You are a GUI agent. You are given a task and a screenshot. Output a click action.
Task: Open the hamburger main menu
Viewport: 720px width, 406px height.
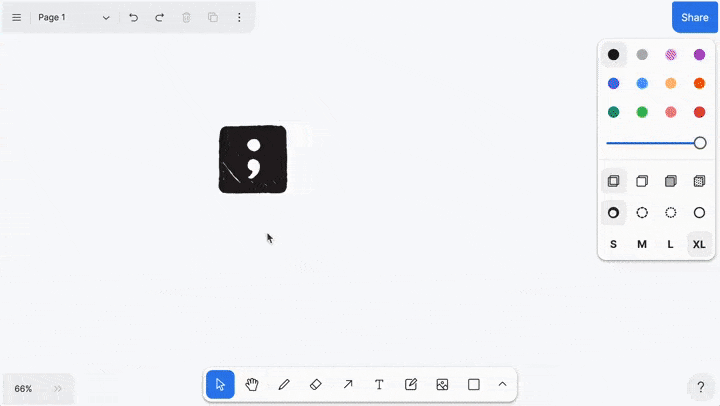point(17,18)
